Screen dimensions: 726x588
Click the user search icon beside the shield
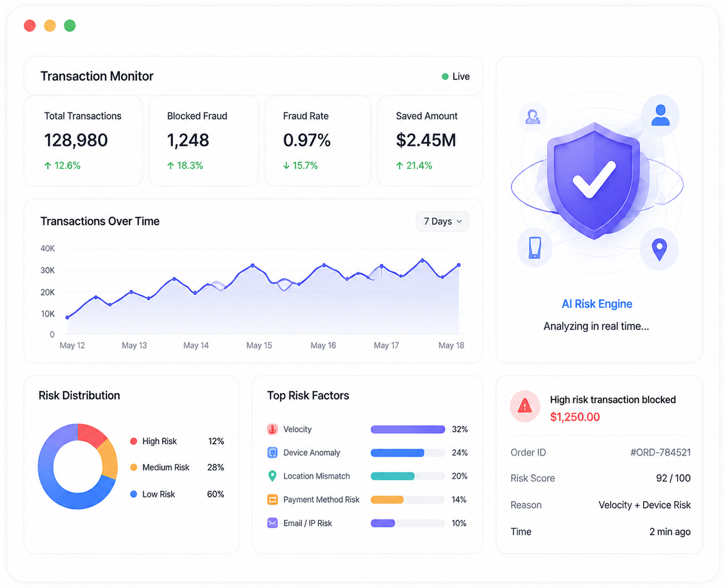click(x=533, y=117)
